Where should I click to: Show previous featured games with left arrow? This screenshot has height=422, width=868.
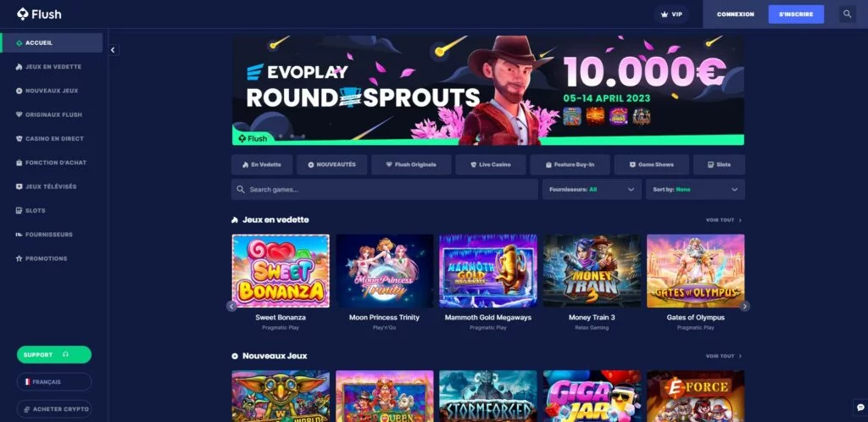click(x=231, y=306)
